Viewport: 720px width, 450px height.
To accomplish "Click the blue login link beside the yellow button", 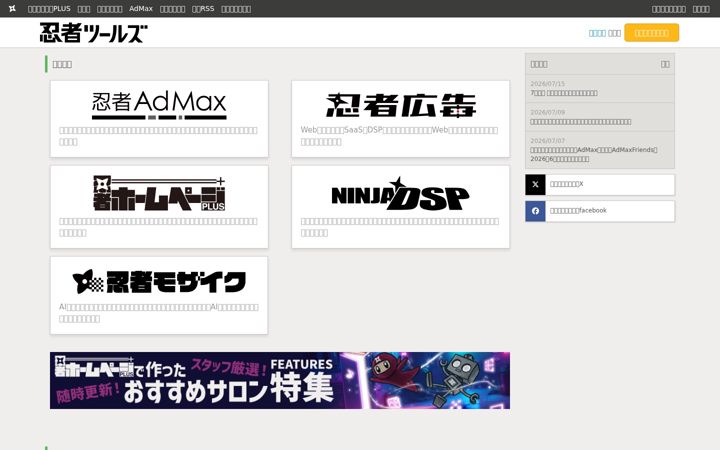I will click(x=597, y=33).
